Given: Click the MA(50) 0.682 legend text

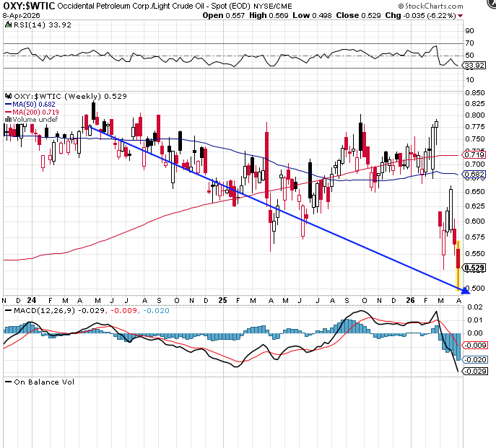Looking at the screenshot, I should pyautogui.click(x=34, y=105).
